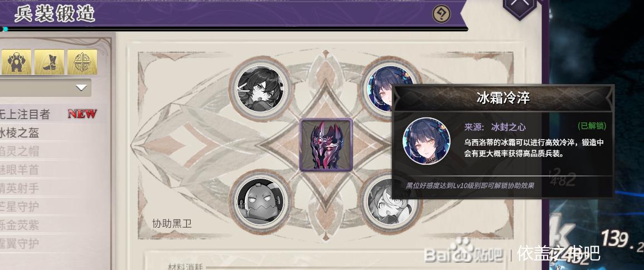Screen dimensions: 644x270
Task: Select the round accessory category icon
Action: 82,62
